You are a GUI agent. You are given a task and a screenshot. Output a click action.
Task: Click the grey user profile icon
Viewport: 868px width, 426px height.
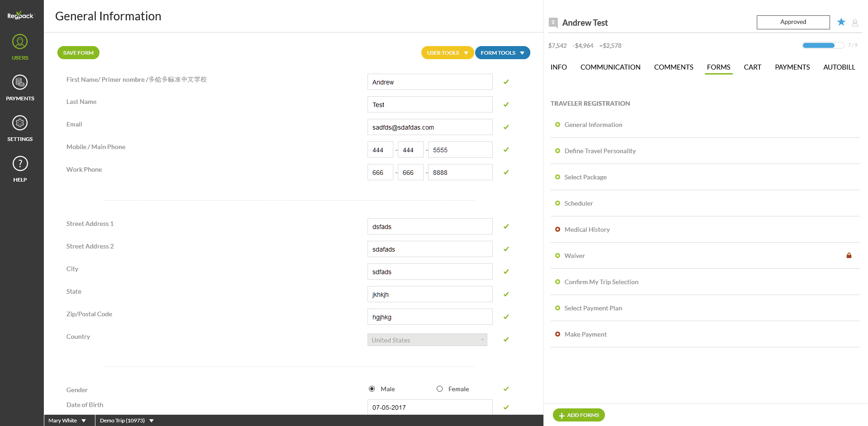click(x=855, y=23)
